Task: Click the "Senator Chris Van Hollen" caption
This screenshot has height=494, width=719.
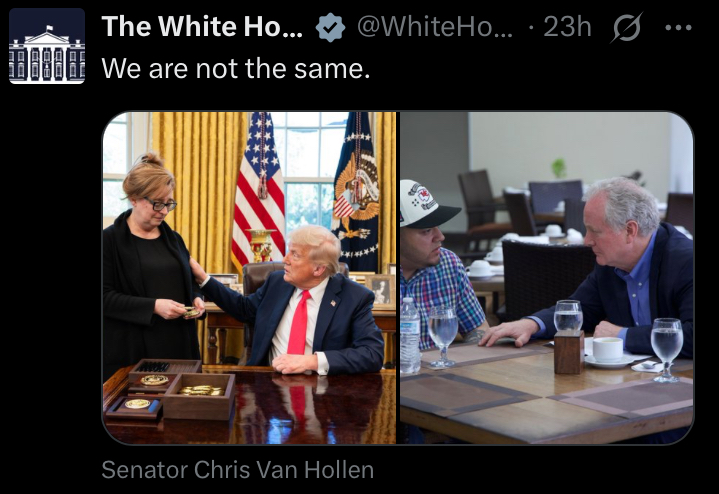Action: click(x=238, y=470)
